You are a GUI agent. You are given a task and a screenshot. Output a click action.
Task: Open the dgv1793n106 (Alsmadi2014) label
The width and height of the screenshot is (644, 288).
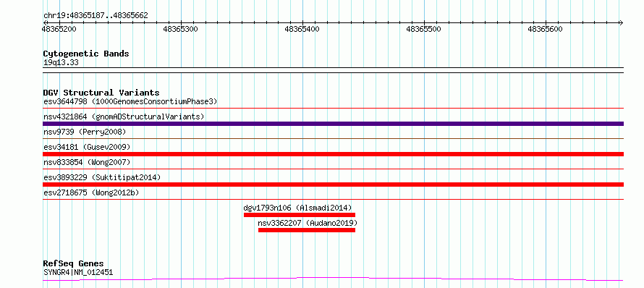coord(298,208)
